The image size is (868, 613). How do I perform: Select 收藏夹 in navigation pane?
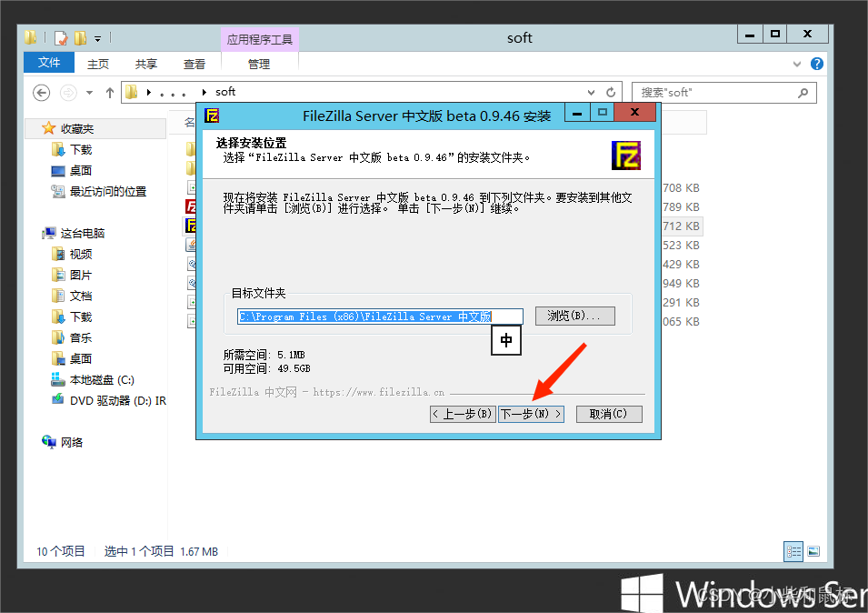coord(77,128)
